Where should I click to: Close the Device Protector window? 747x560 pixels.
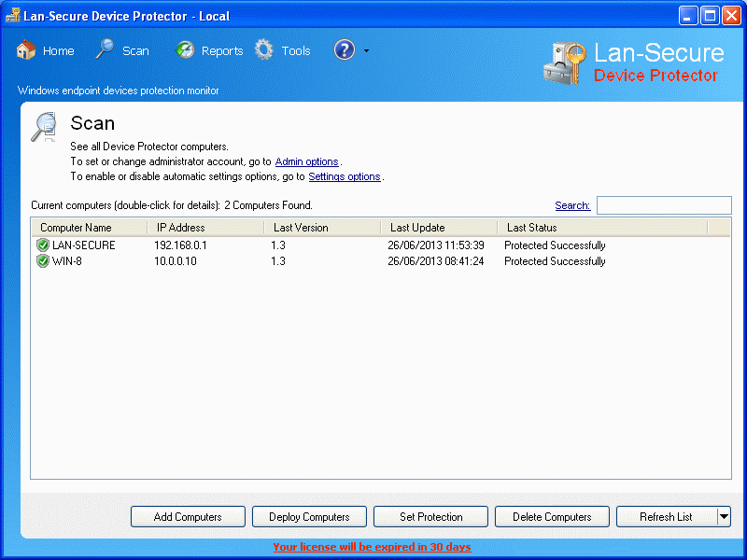click(731, 16)
